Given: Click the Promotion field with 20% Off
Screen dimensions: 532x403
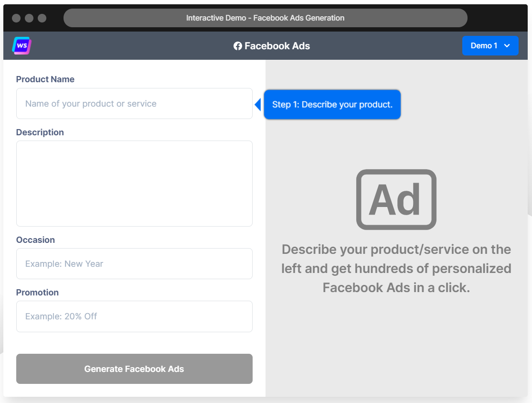Looking at the screenshot, I should (134, 316).
